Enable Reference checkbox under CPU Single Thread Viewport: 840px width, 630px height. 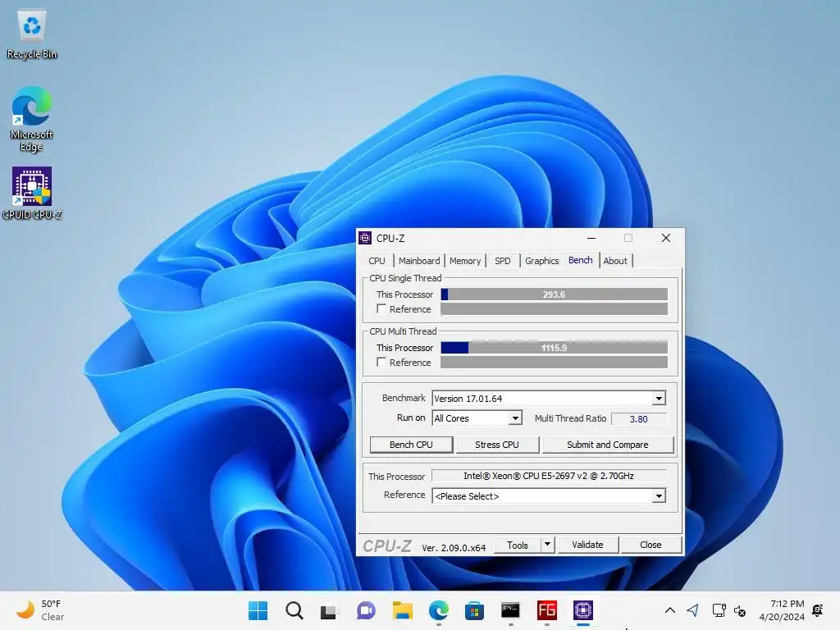coord(381,309)
